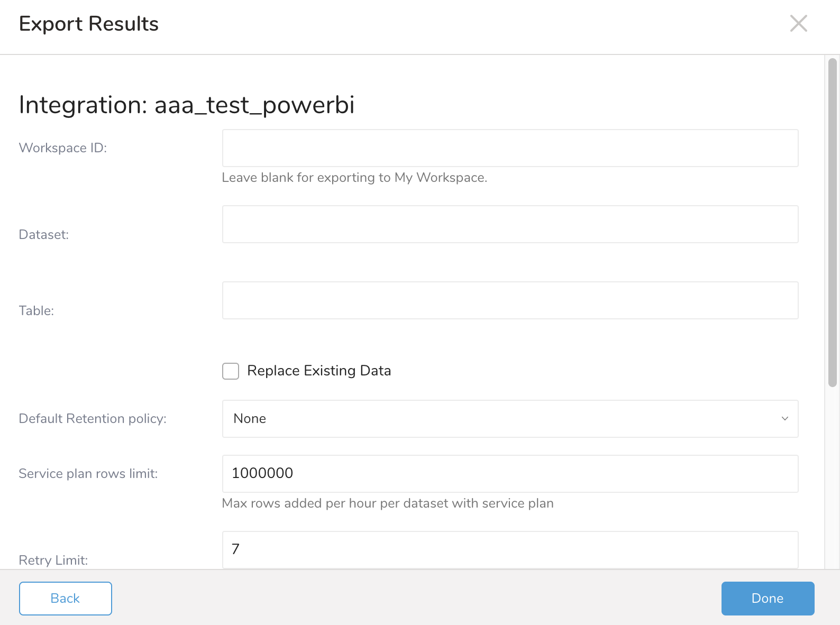Close the Export Results dialog
Image resolution: width=840 pixels, height=625 pixels.
coord(798,24)
